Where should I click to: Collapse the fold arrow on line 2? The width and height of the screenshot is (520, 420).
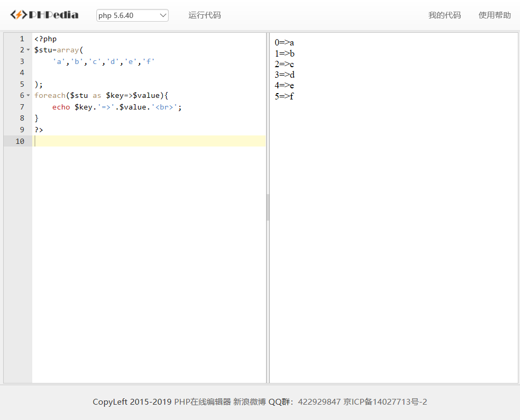28,50
